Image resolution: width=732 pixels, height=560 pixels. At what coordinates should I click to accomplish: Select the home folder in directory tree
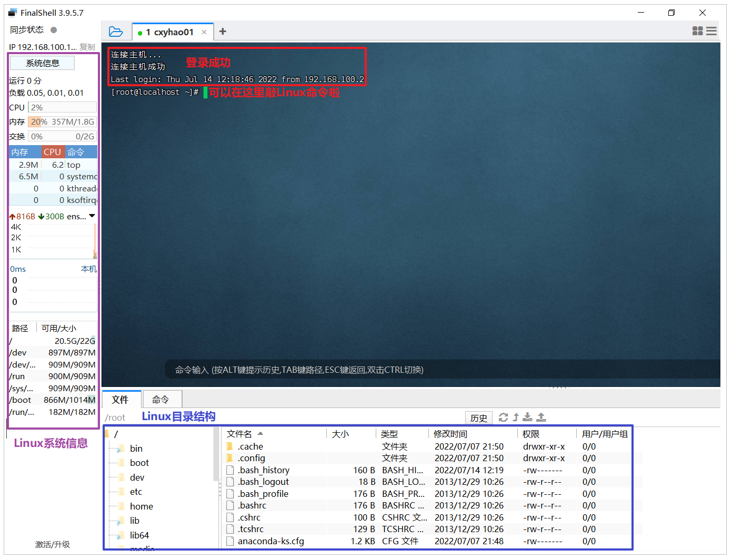pos(141,506)
